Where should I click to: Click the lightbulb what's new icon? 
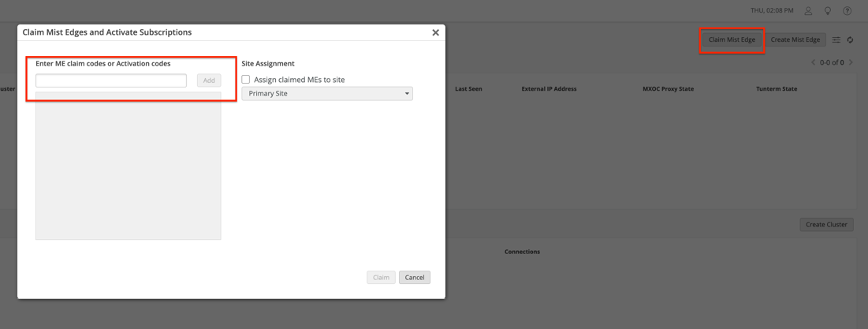(x=828, y=11)
